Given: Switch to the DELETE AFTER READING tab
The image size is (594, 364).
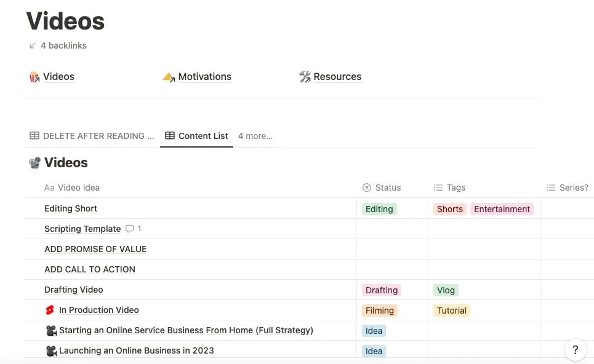Looking at the screenshot, I should click(x=98, y=135).
